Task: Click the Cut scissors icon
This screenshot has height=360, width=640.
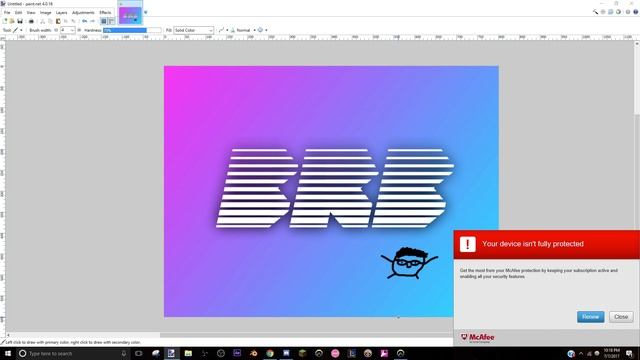Action: (x=42, y=21)
